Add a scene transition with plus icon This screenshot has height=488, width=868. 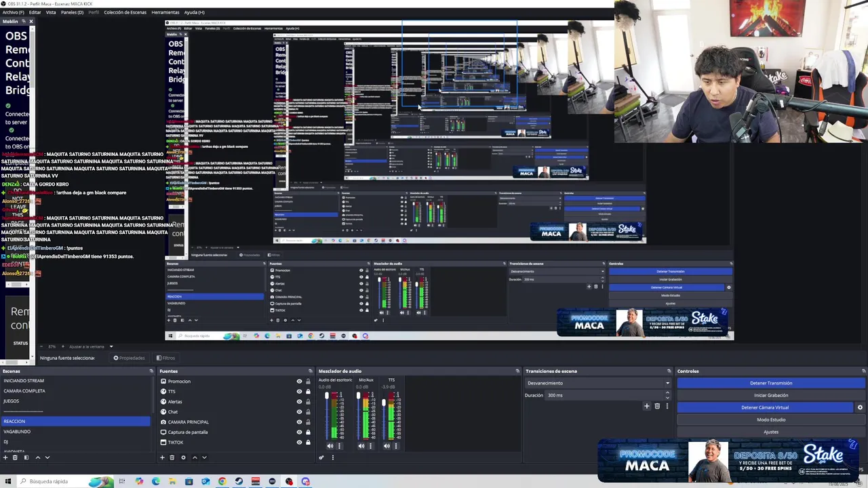[x=646, y=406]
